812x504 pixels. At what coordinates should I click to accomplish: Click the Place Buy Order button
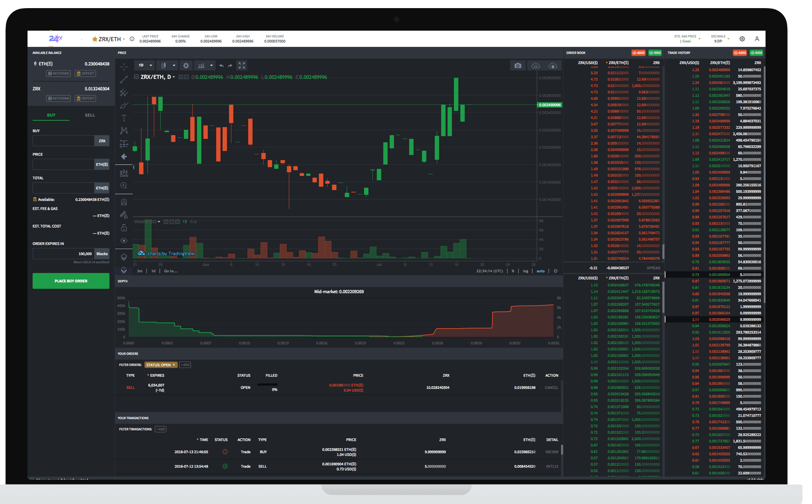click(71, 281)
